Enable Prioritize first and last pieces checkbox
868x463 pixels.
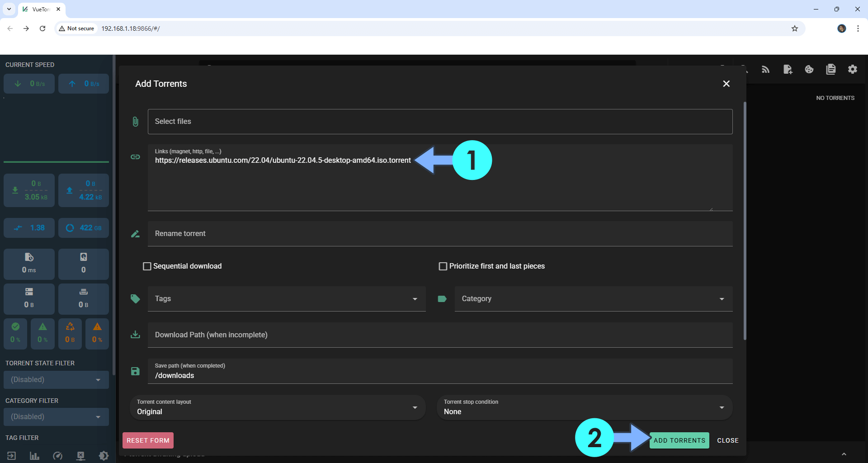[x=443, y=266]
